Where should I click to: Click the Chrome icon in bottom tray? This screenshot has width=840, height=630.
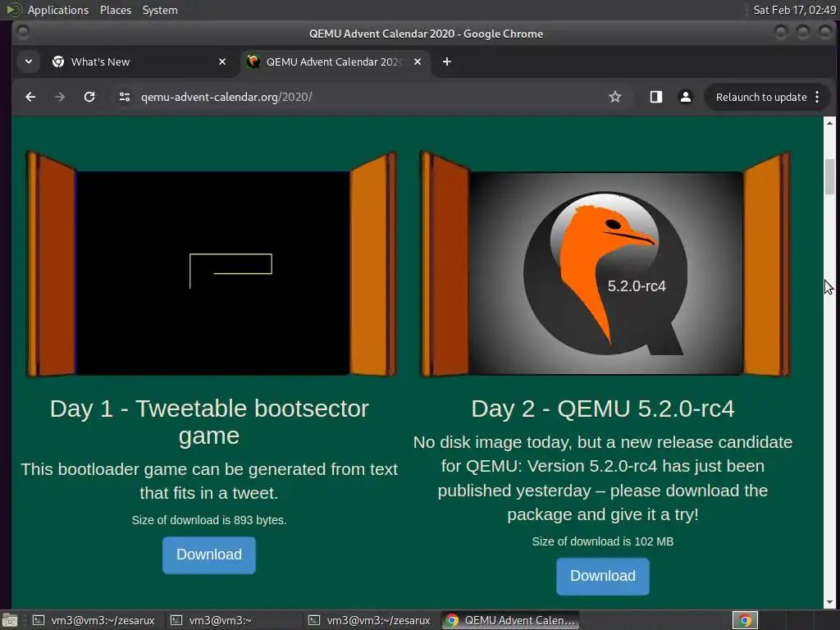point(745,620)
